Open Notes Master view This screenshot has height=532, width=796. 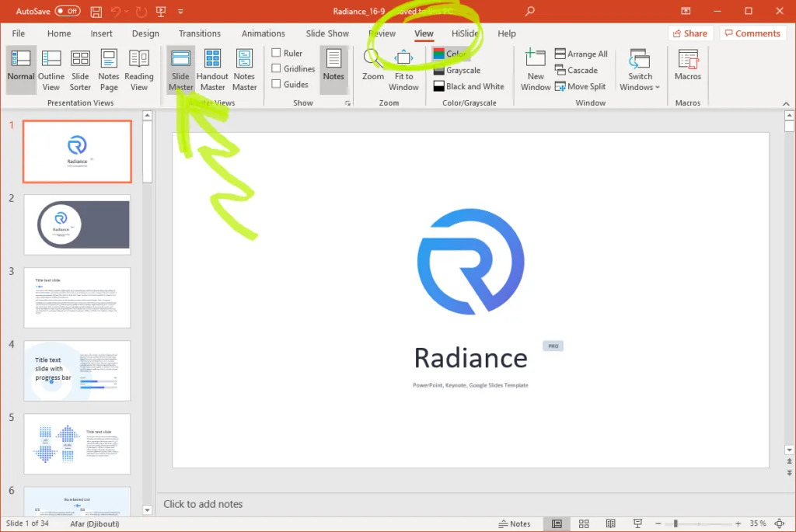tap(244, 69)
